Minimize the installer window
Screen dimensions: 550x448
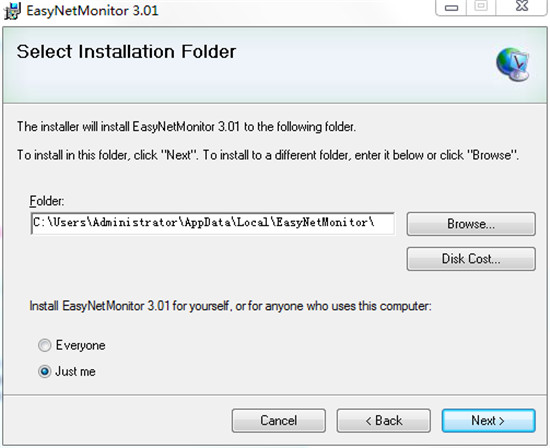click(x=451, y=7)
